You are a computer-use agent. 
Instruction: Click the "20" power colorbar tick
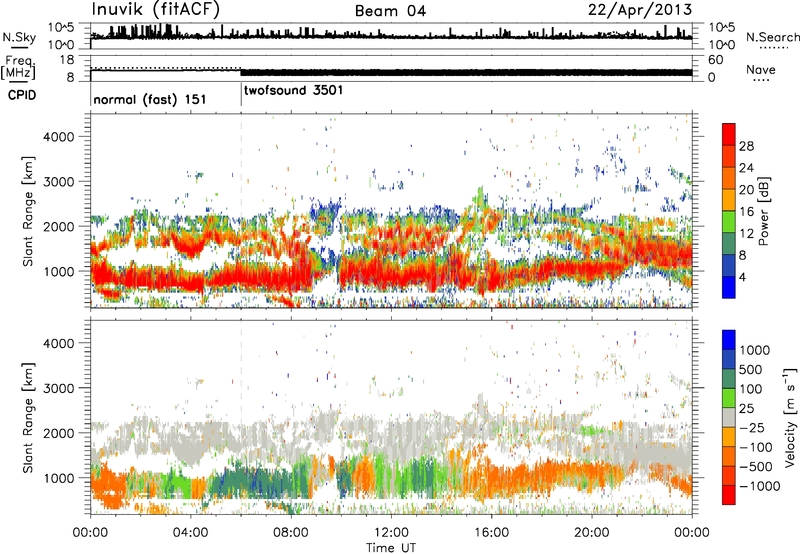click(746, 190)
